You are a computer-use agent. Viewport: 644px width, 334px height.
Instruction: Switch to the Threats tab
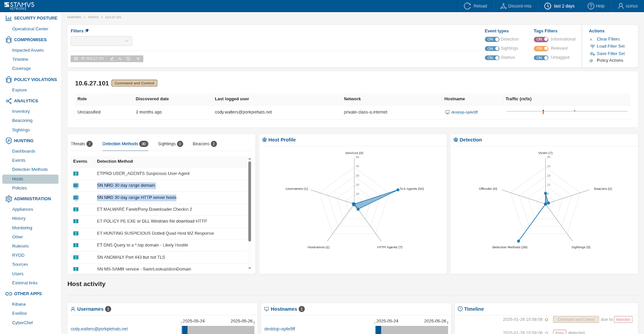pyautogui.click(x=81, y=144)
